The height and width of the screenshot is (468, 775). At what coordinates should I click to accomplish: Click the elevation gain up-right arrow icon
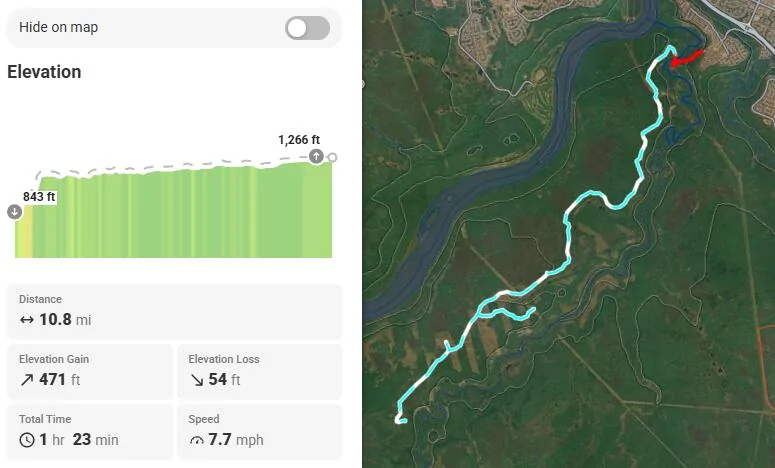pyautogui.click(x=27, y=380)
